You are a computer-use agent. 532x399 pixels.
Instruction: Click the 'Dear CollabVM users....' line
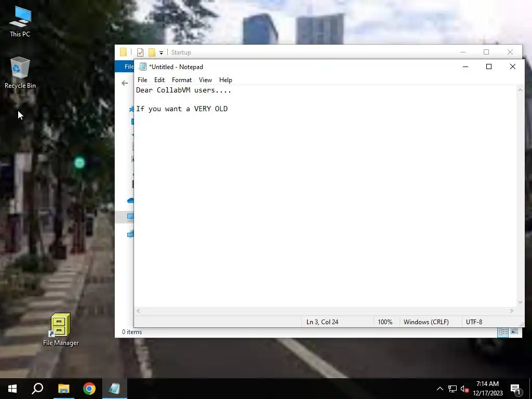(183, 90)
